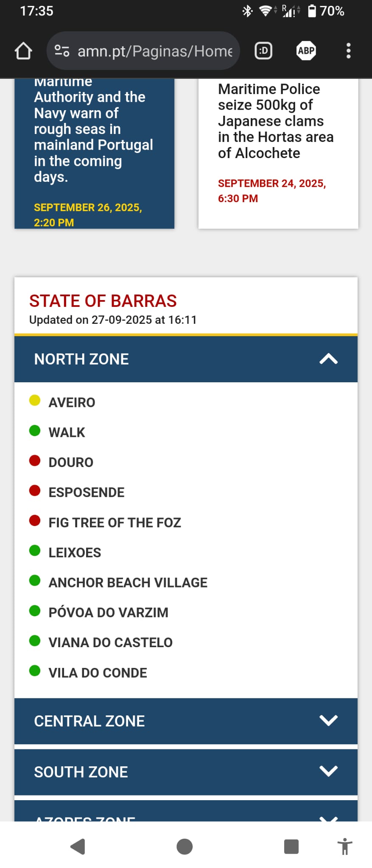Tap the ABP Adblock Plus icon
The image size is (372, 868).
tap(306, 51)
